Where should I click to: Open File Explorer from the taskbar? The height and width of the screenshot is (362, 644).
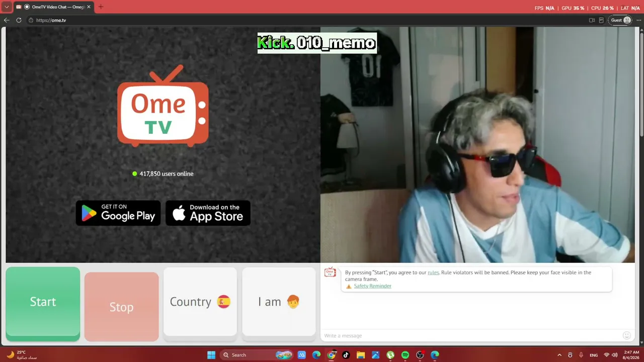[x=361, y=355]
